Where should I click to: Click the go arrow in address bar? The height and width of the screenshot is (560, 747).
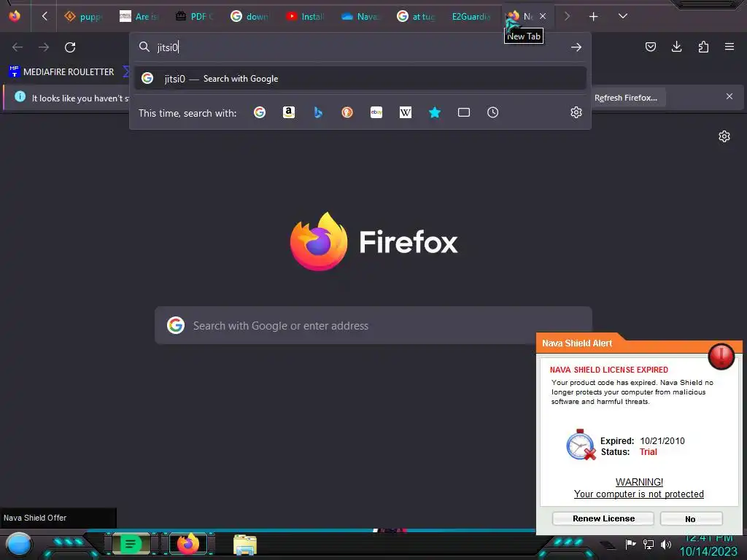576,47
